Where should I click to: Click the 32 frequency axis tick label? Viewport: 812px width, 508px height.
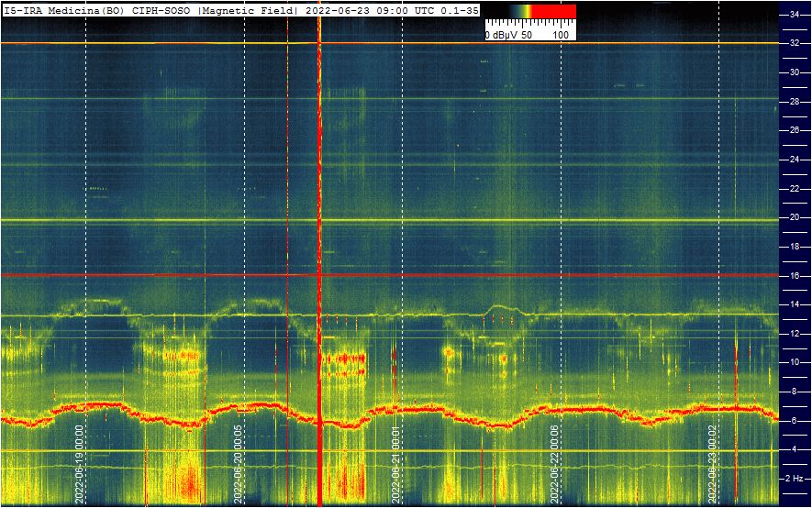795,43
